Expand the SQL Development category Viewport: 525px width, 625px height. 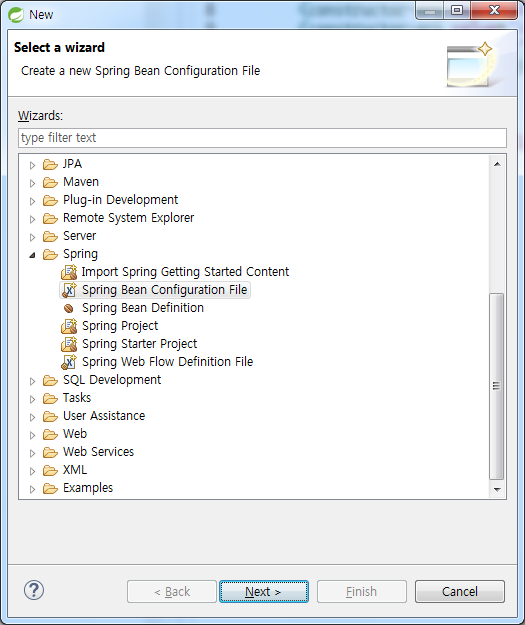pyautogui.click(x=32, y=381)
